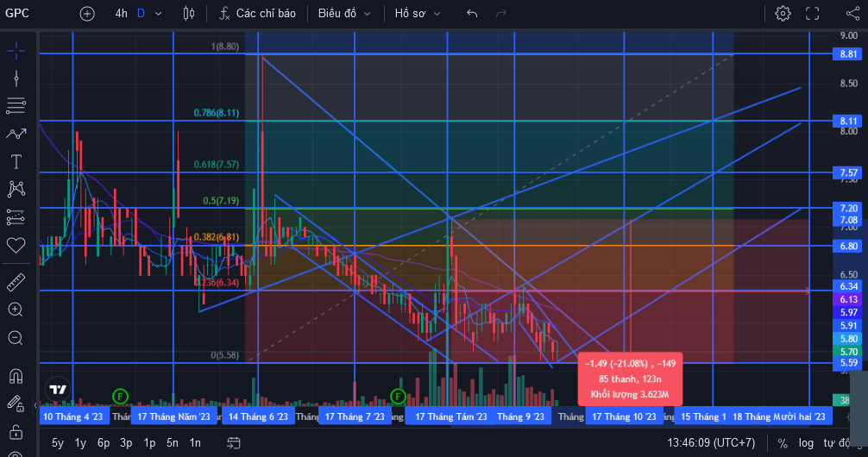
Task: Click the 0.382(6.81) Fibonacci level label
Action: (x=217, y=237)
